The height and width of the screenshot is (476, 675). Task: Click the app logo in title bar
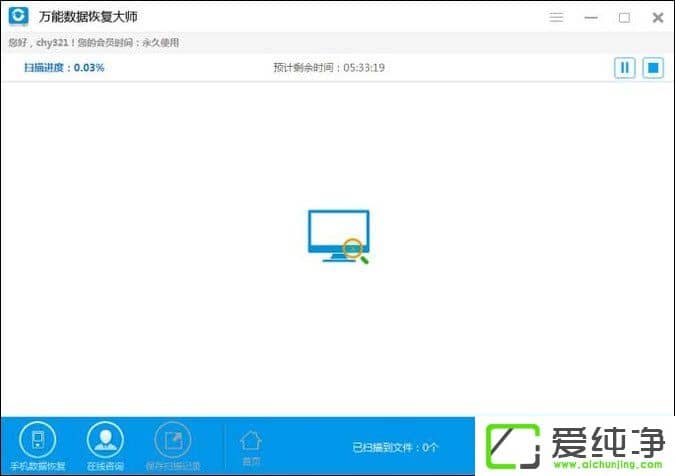18,17
